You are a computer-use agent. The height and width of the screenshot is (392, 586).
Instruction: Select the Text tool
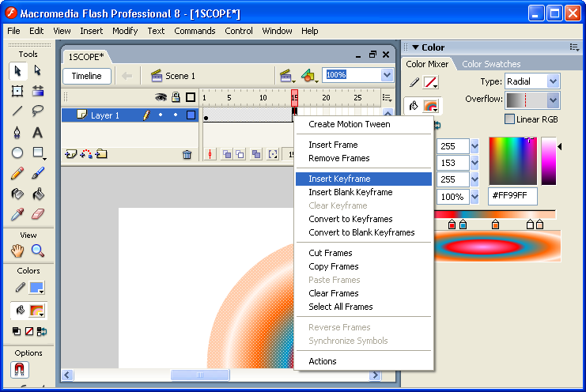(37, 133)
